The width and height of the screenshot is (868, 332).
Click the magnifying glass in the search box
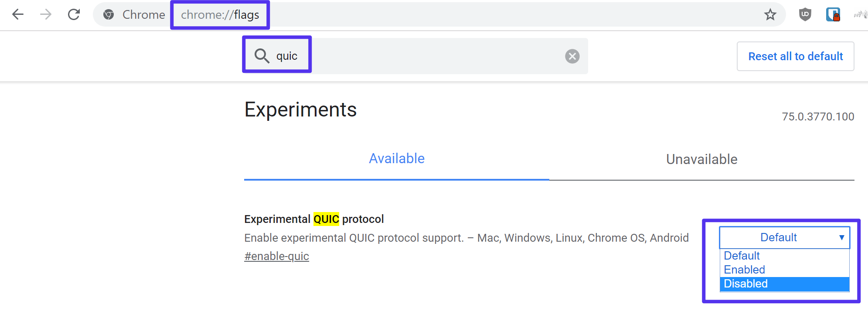tap(262, 55)
